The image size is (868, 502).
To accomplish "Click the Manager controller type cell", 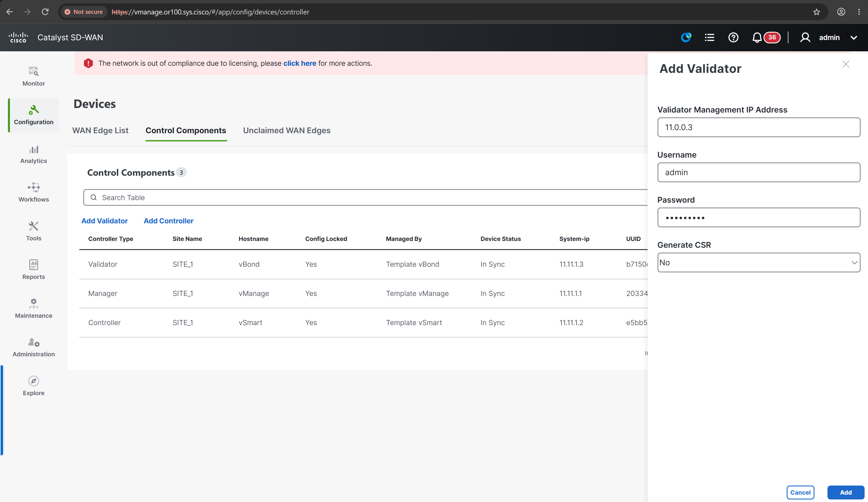I will point(103,294).
